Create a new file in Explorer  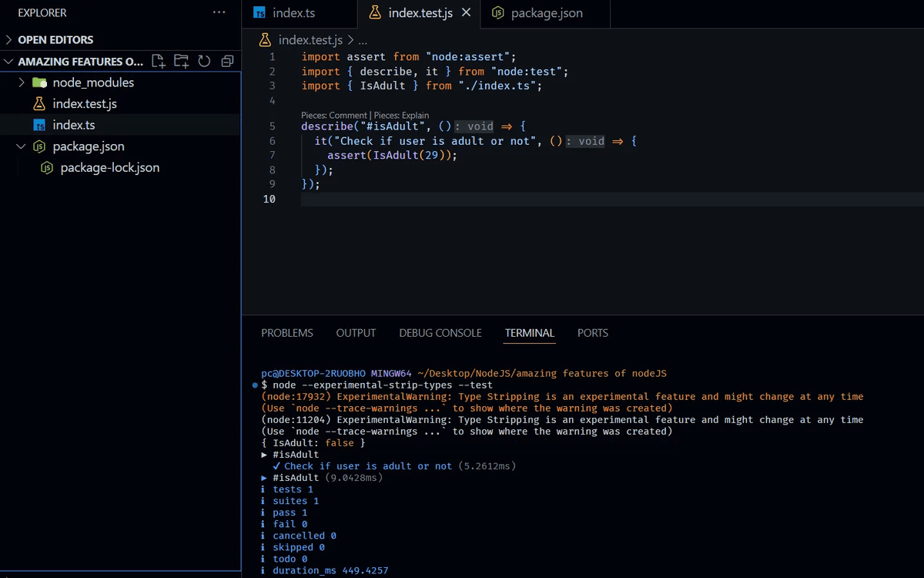click(x=159, y=61)
